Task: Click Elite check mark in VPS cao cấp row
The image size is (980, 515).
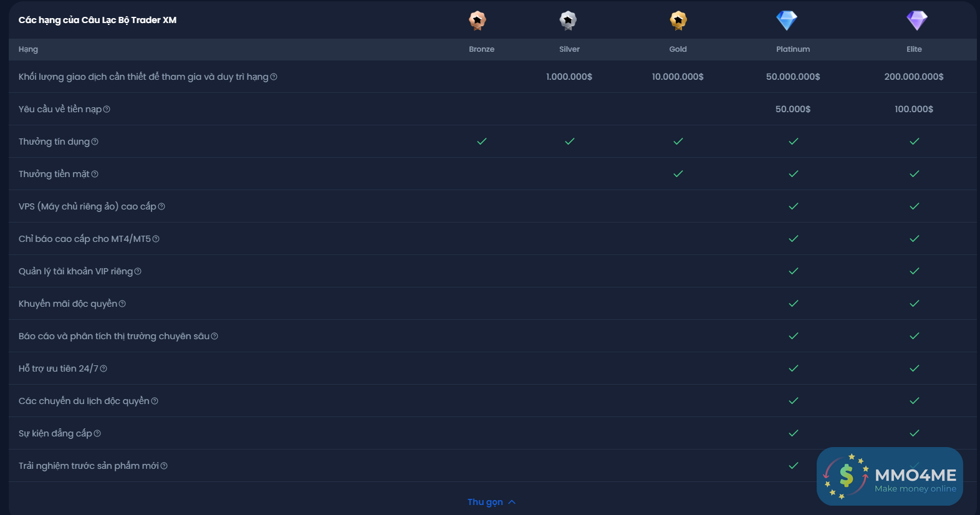Action: point(915,206)
